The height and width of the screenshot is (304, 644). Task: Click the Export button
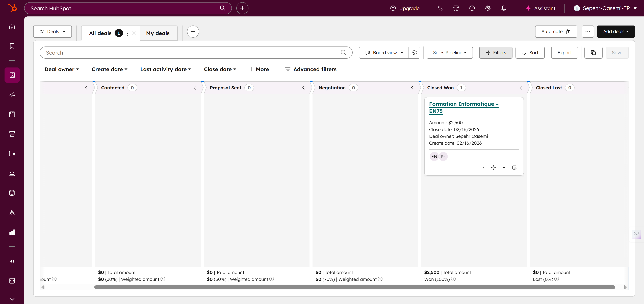(x=564, y=53)
